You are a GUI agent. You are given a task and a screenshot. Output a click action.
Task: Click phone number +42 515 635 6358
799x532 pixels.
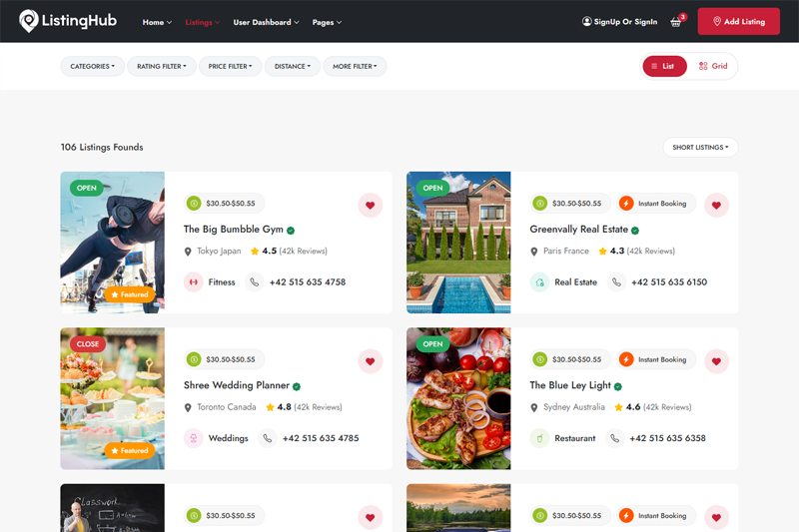[667, 438]
